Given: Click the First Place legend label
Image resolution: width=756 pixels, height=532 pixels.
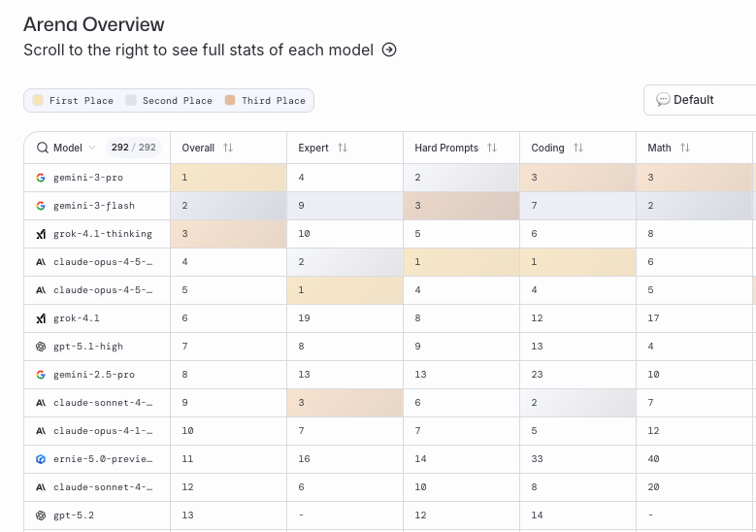Looking at the screenshot, I should pyautogui.click(x=82, y=100).
